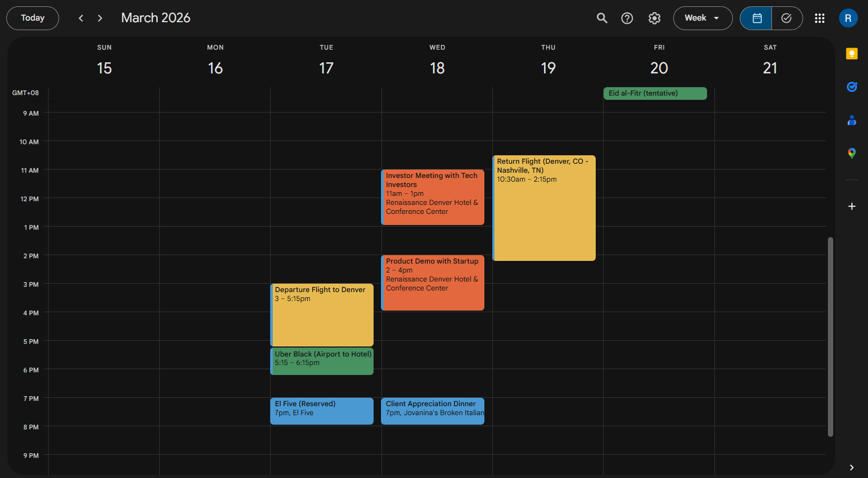Collapse the side panel chevron
Screen dimensions: 868x478
[852, 467]
